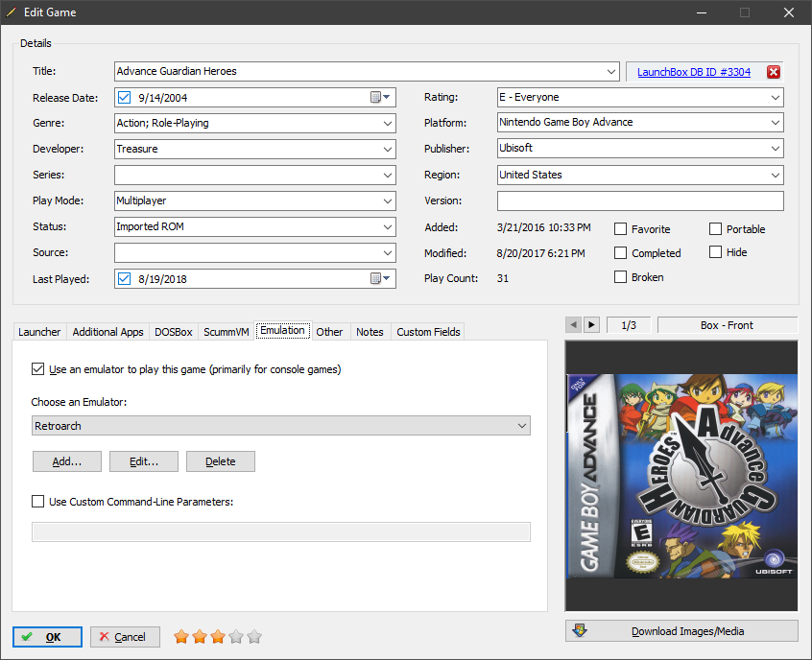Open the Custom Fields tab
This screenshot has width=812, height=660.
428,332
